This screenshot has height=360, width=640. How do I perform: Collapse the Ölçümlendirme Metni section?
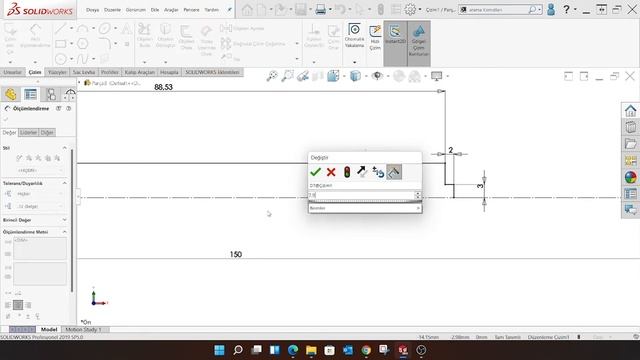click(x=64, y=232)
